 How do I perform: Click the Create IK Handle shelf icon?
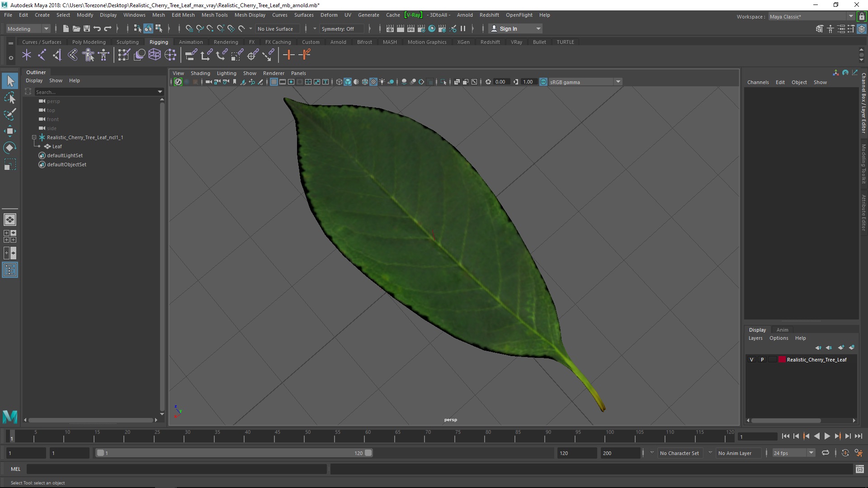point(57,55)
